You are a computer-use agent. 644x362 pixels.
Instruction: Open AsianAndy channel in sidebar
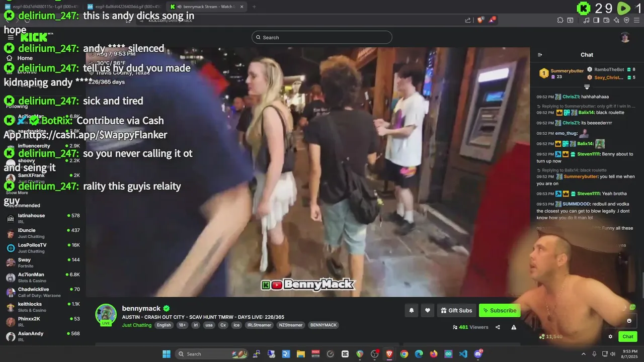(x=42, y=336)
